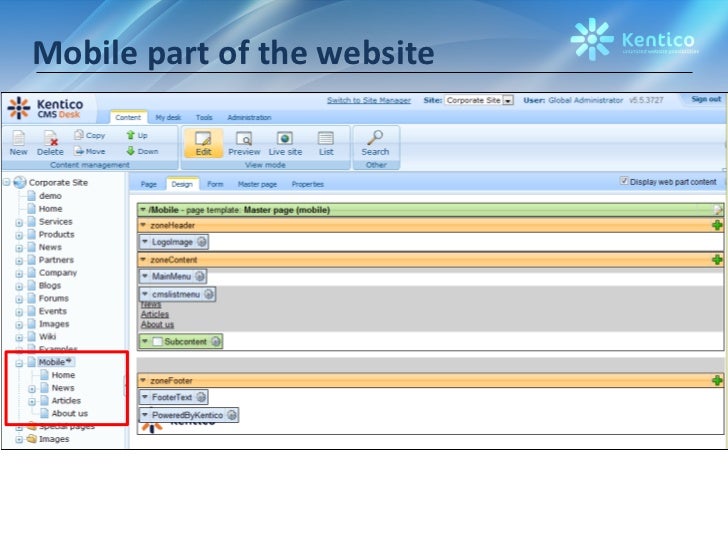
Task: Select the Partners tree item
Action: click(56, 260)
